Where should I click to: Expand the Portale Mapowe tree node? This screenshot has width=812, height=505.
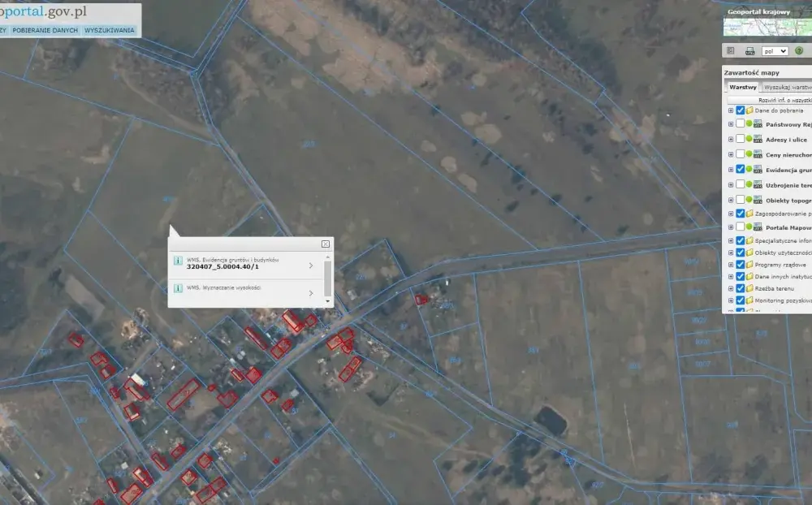[x=730, y=227]
